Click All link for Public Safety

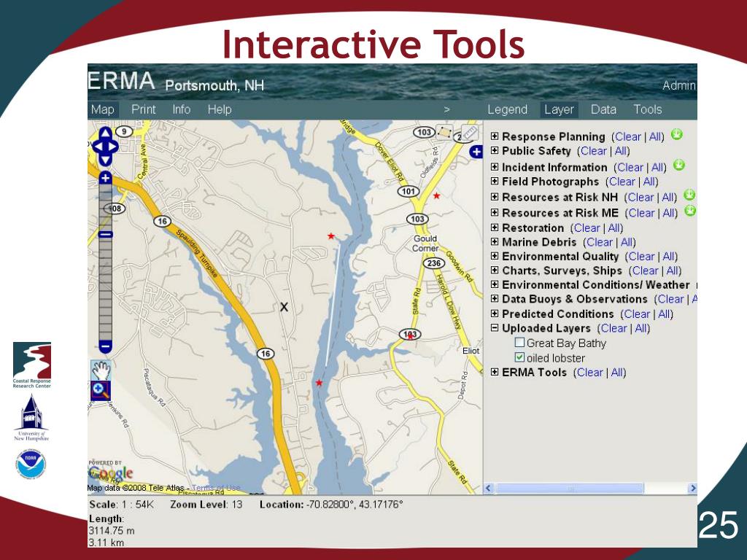tap(620, 151)
